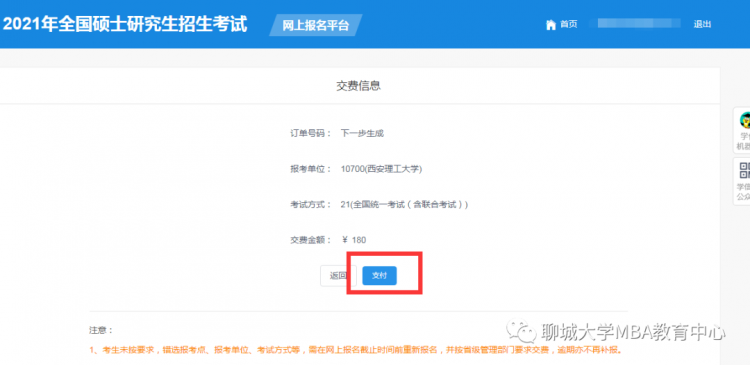Open the 网上报名平台 tab label

click(316, 25)
